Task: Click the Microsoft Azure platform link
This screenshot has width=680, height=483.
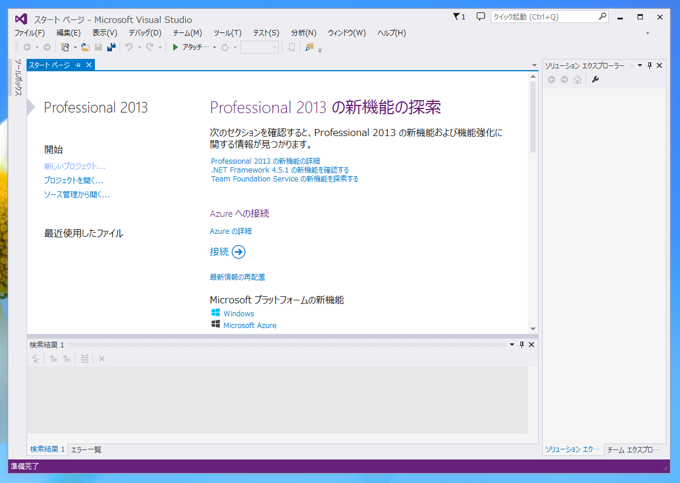Action: click(x=250, y=326)
